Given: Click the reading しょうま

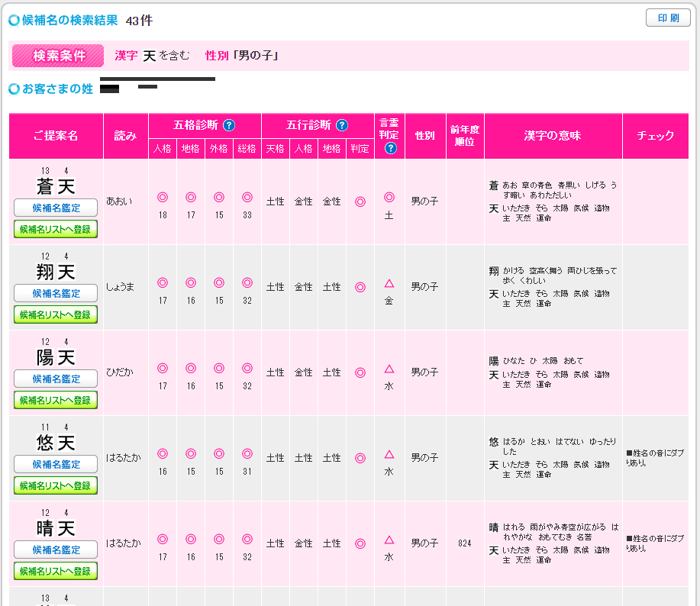Looking at the screenshot, I should click(x=120, y=287).
